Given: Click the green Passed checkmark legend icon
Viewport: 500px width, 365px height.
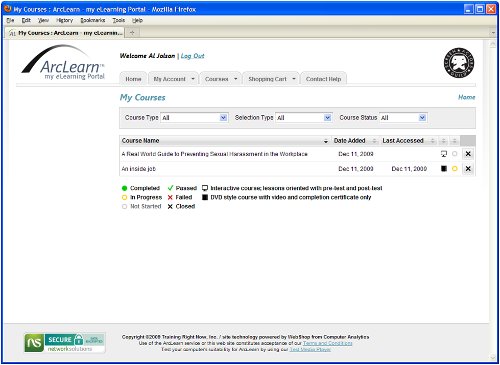Looking at the screenshot, I should click(170, 188).
